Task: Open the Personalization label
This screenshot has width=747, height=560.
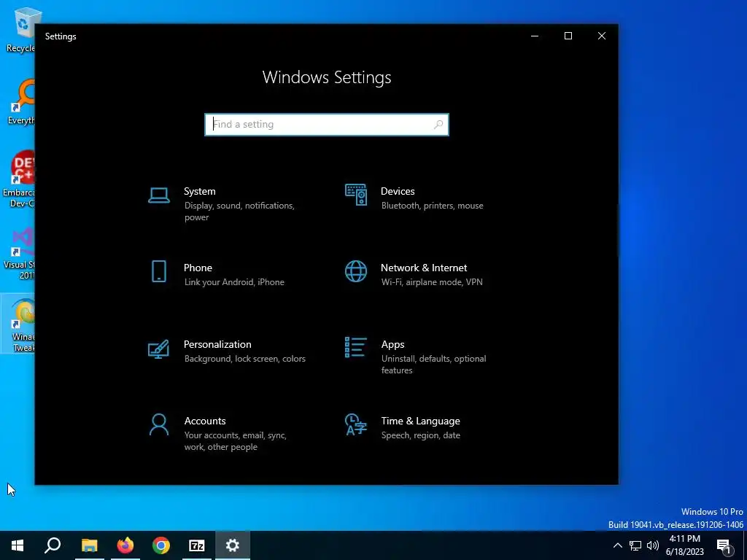Action: pyautogui.click(x=217, y=344)
